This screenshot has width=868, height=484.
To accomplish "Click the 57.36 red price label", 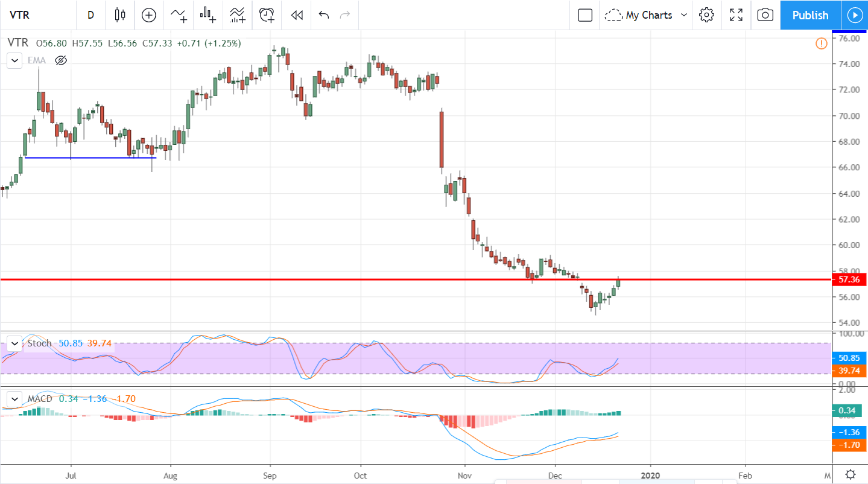I will pyautogui.click(x=849, y=279).
